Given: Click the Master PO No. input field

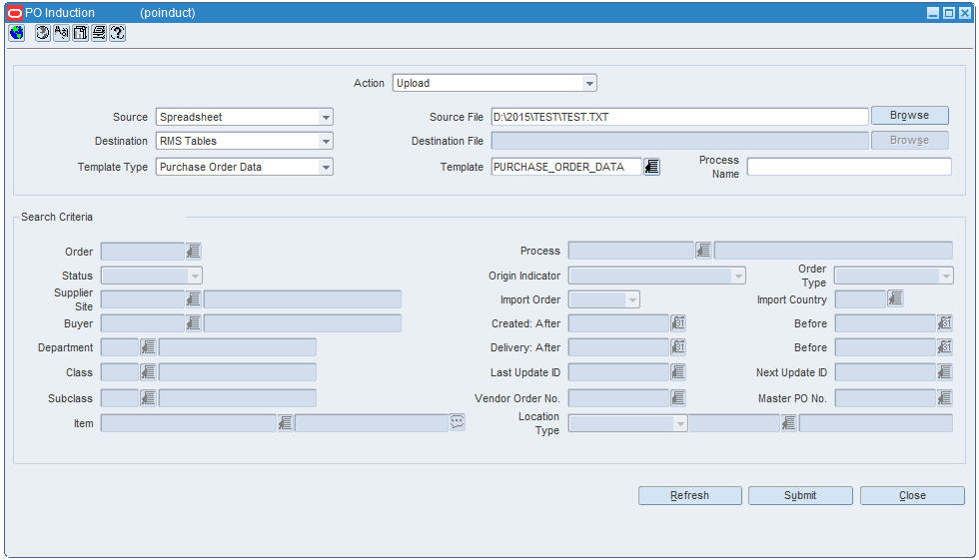Looking at the screenshot, I should coord(885,398).
